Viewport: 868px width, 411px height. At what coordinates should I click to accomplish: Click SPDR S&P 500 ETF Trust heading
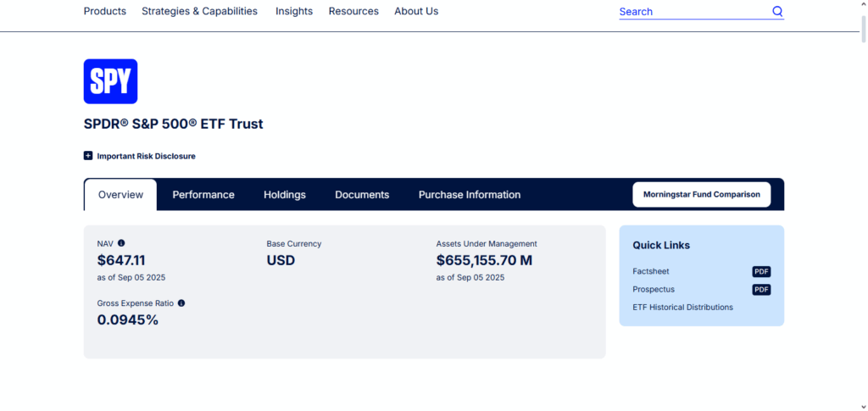[x=173, y=124]
